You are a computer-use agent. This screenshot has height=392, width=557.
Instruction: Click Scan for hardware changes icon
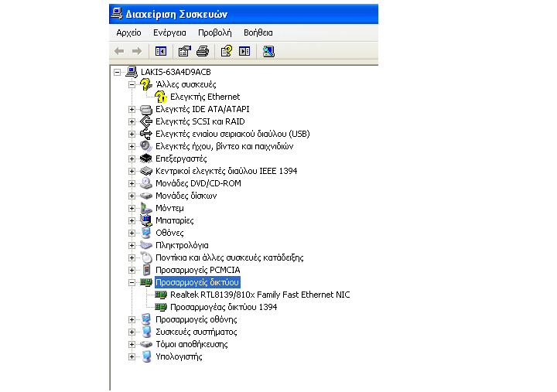pyautogui.click(x=268, y=52)
